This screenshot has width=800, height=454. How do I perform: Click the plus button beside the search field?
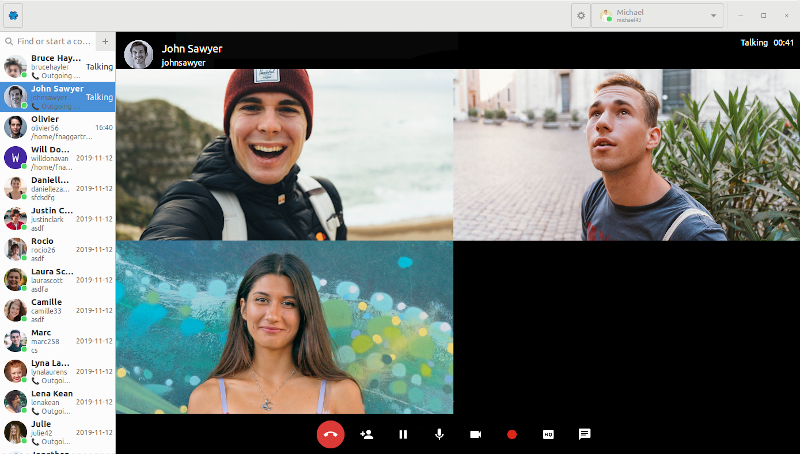pyautogui.click(x=105, y=41)
